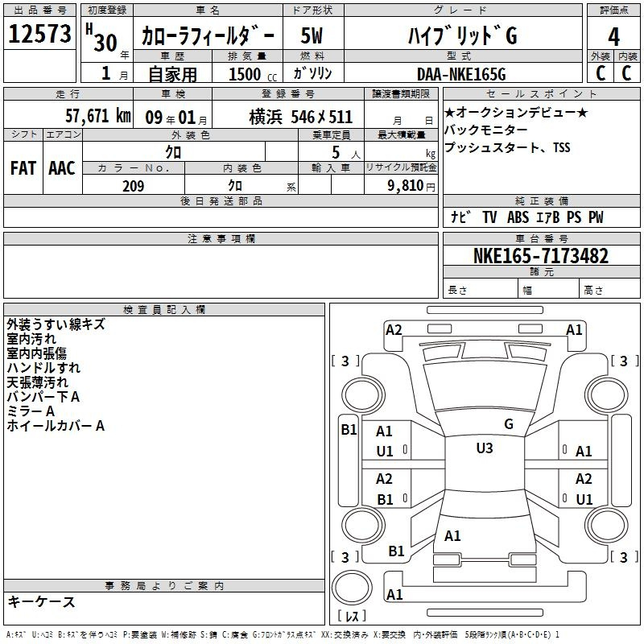Click exterior color クロ under 外装色

point(173,152)
